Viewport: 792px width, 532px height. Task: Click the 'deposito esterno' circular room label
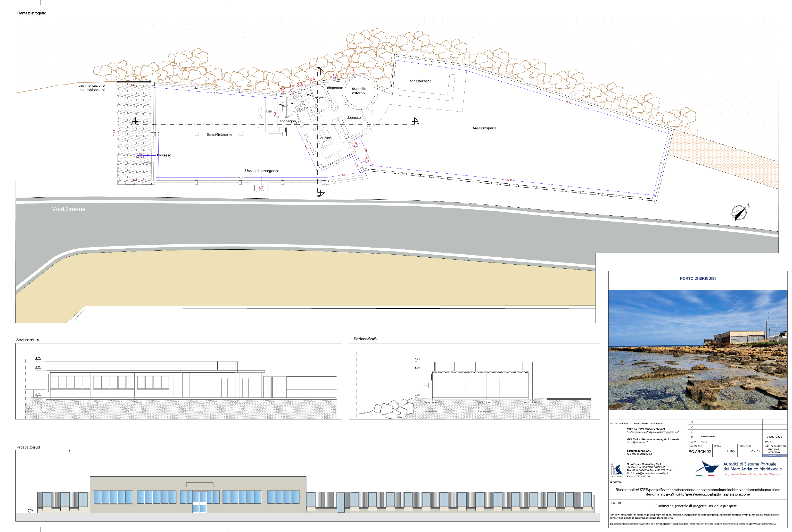click(359, 91)
